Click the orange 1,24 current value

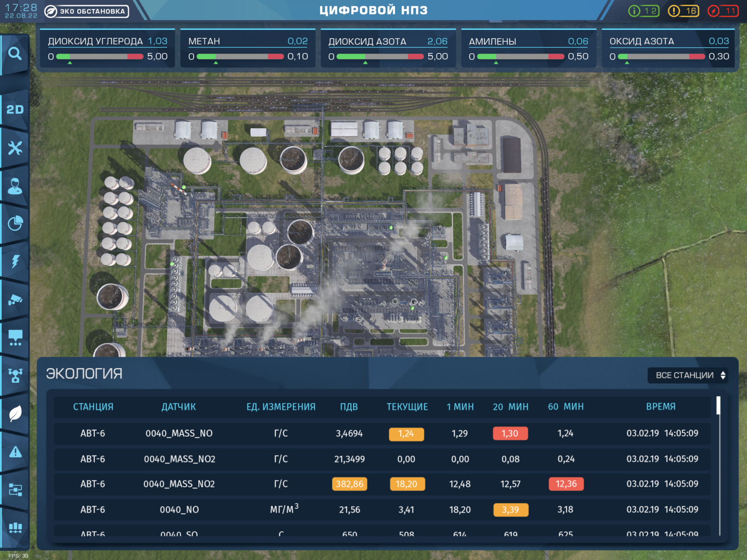pos(406,434)
